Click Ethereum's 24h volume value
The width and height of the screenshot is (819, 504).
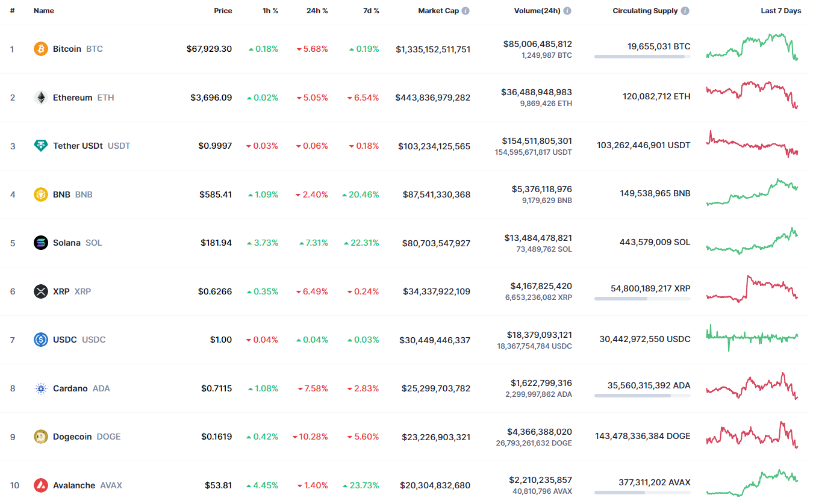536,92
